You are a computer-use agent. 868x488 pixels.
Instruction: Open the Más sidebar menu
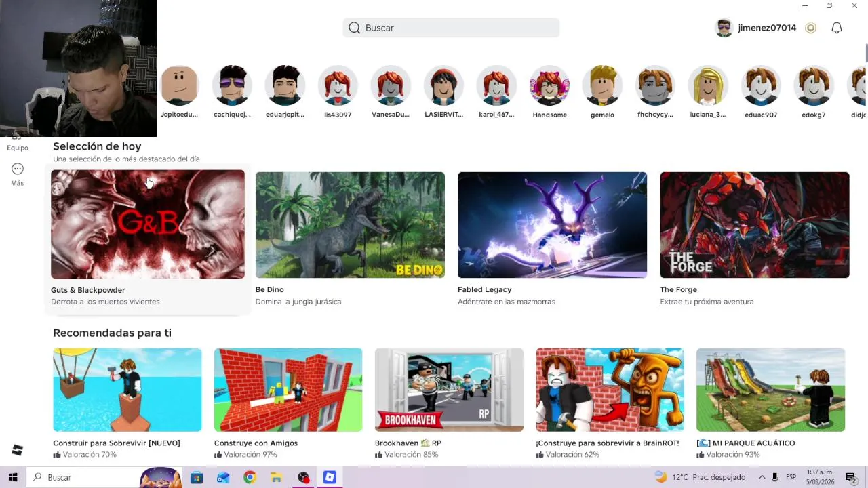(18, 174)
